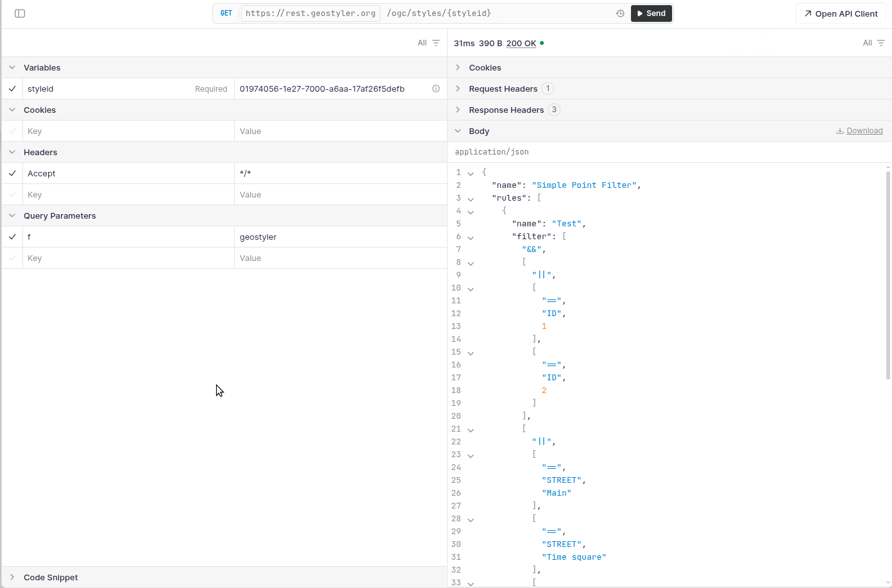Click the Response Headers count badge 3
This screenshot has width=892, height=588.
coord(554,110)
